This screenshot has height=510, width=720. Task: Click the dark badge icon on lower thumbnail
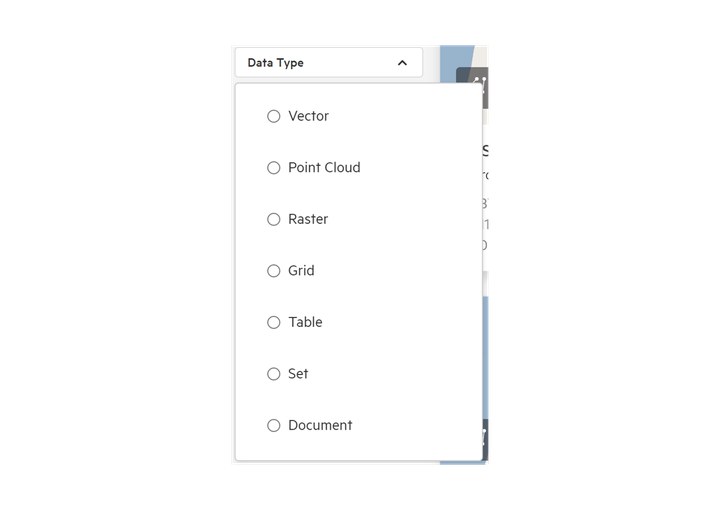coord(485,439)
